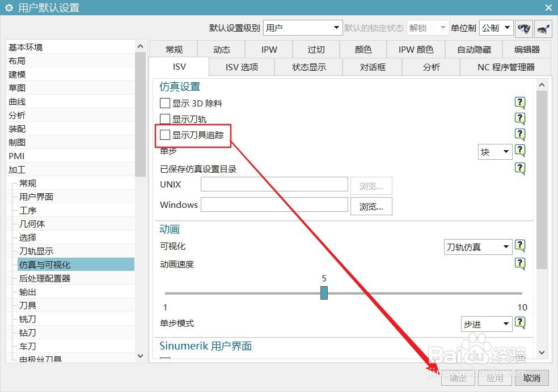Image resolution: width=558 pixels, height=392 pixels.
Task: Open the 可视化 刀轨仿真 dropdown
Action: (x=478, y=246)
